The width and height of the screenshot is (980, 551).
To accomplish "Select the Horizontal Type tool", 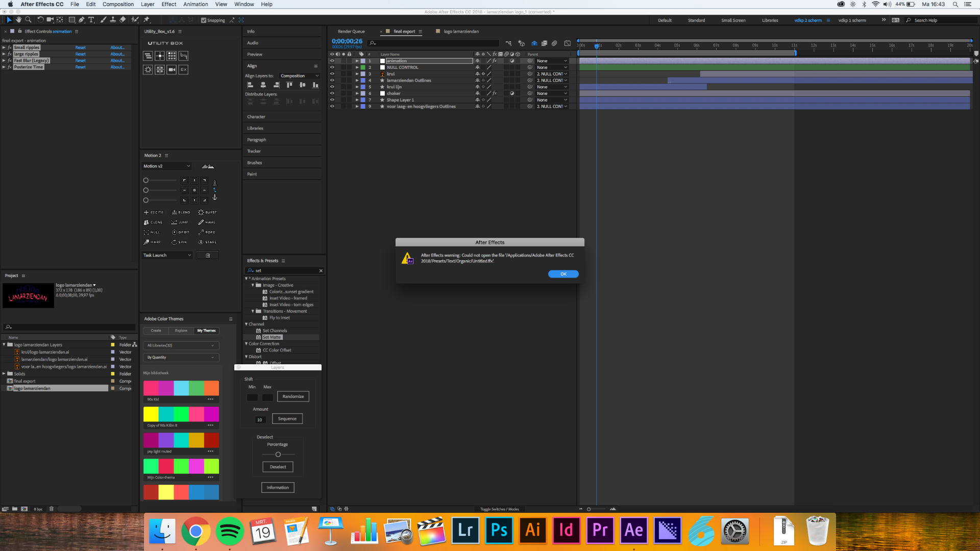I will point(91,20).
